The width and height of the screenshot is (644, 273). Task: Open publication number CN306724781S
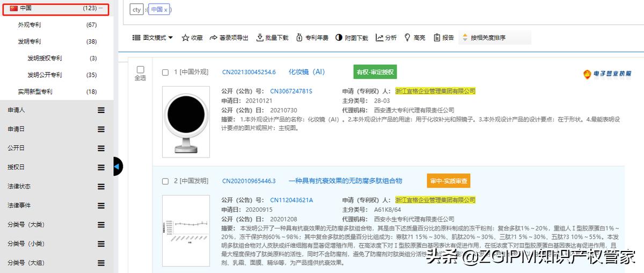(x=291, y=91)
